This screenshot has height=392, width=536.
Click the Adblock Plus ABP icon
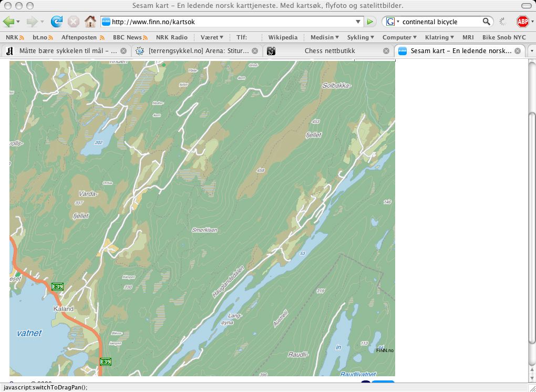coord(522,22)
